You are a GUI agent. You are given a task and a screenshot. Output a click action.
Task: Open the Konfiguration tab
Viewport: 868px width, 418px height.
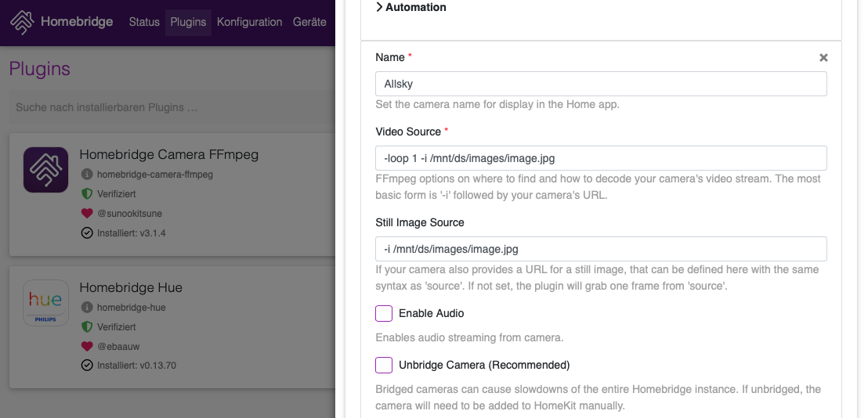(x=250, y=22)
